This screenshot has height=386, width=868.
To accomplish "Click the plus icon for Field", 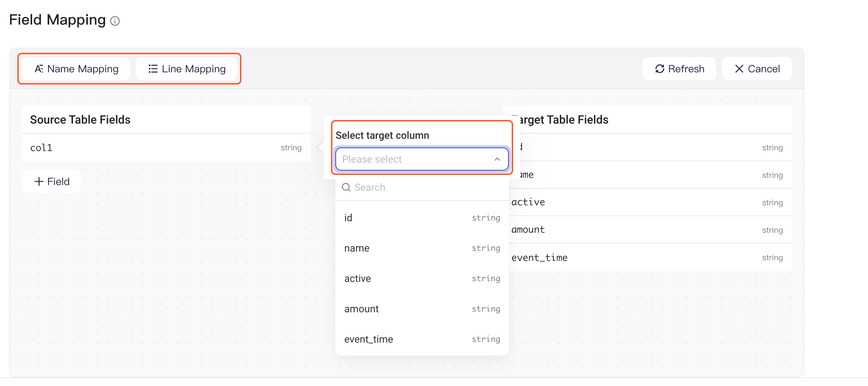I will tap(39, 181).
